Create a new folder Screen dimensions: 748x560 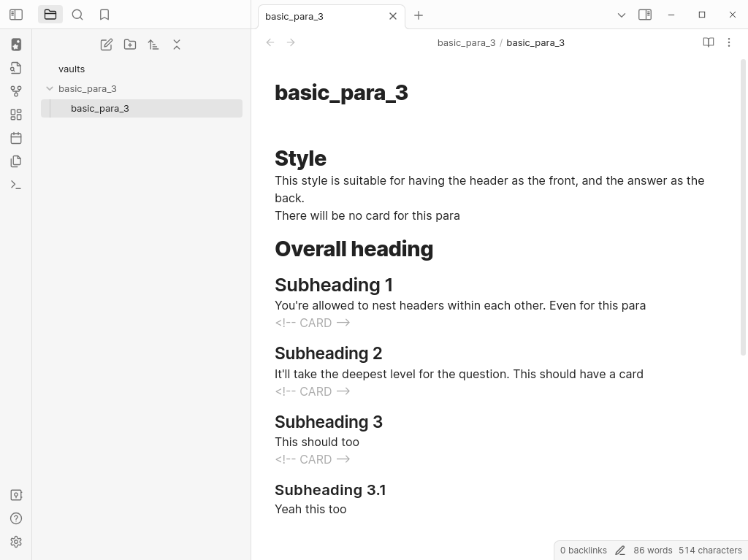pos(130,45)
